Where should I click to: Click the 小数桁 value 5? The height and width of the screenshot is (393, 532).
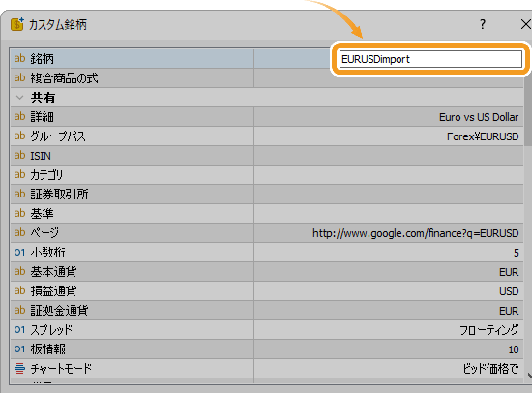(x=516, y=253)
